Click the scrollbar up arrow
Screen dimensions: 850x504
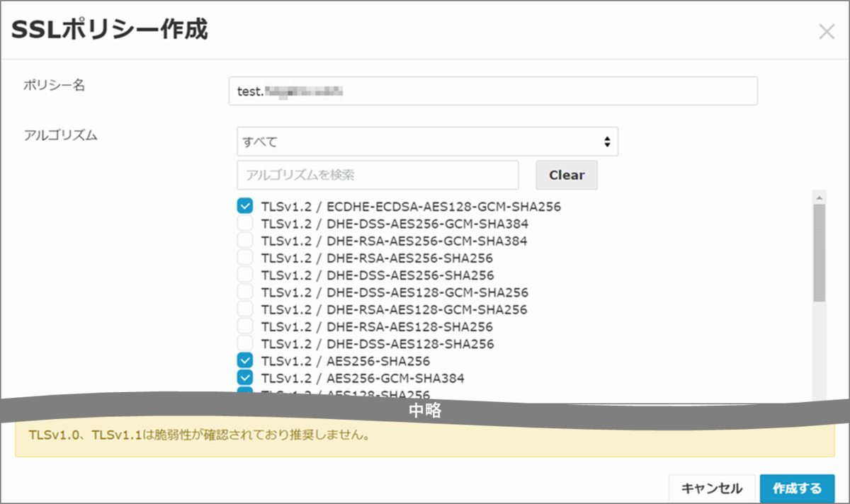click(x=819, y=197)
